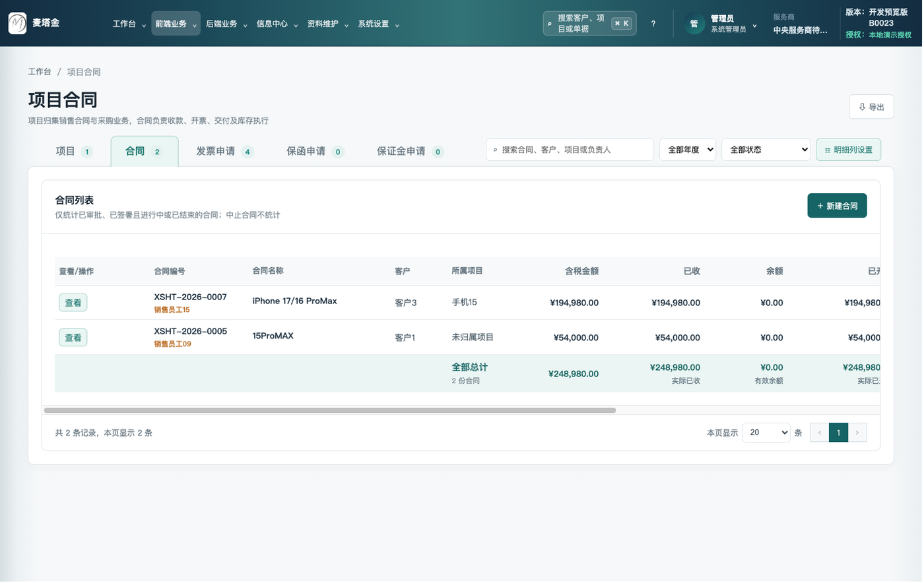Click the horizontal table scrollbar
Screen dimensions: 924x583
[331, 411]
